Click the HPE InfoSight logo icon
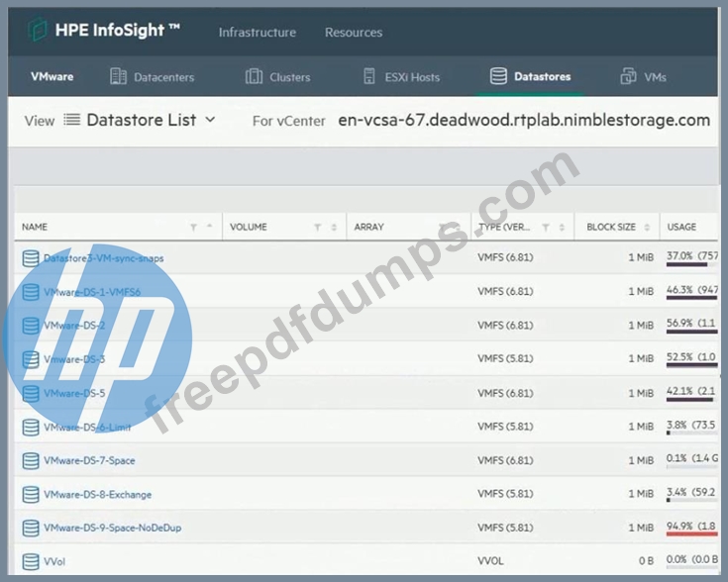Screen dimensions: 728x582 click(38, 30)
